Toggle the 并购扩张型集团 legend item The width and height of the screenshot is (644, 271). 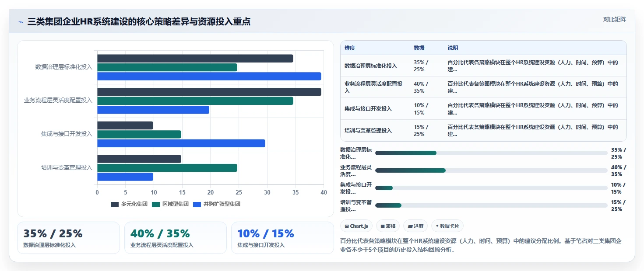(217, 204)
